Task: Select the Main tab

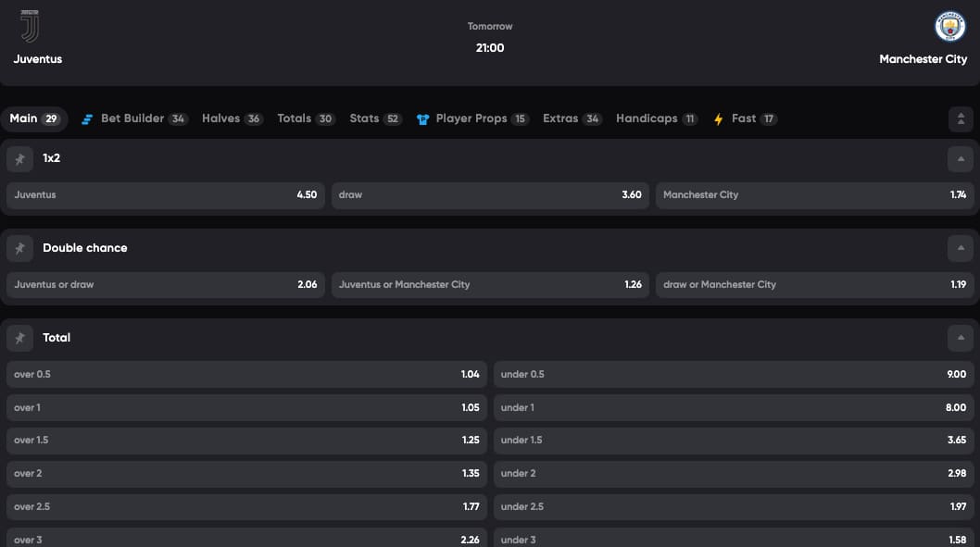Action: coord(34,118)
